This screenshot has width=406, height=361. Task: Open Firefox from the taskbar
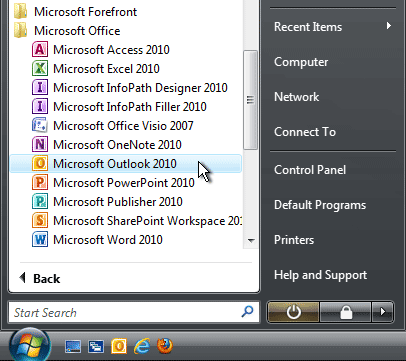(x=165, y=346)
